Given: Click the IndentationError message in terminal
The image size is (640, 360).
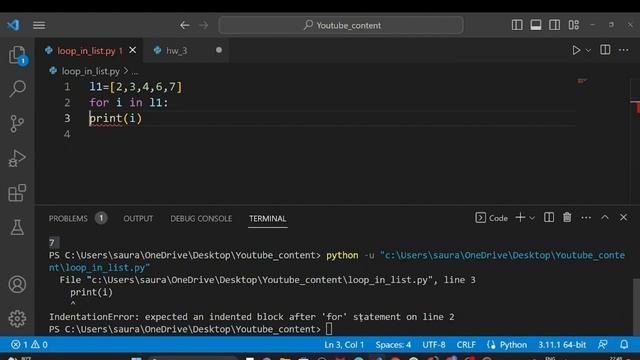Looking at the screenshot, I should (x=251, y=317).
